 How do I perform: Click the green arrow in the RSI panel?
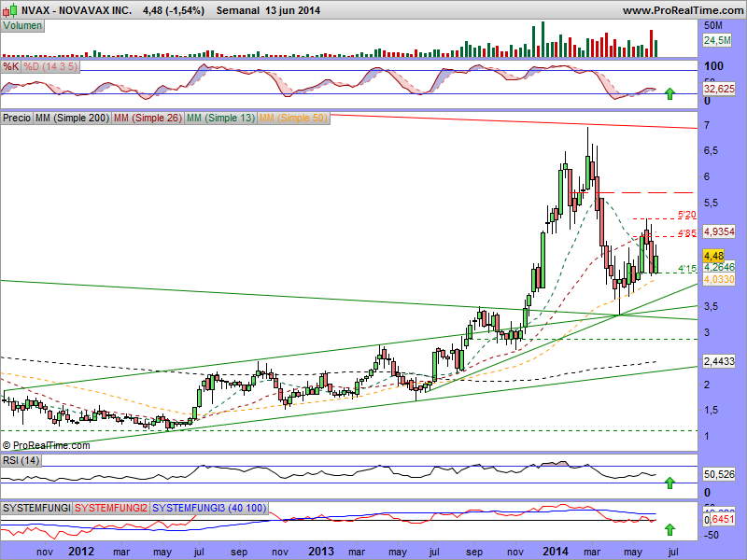[x=669, y=483]
